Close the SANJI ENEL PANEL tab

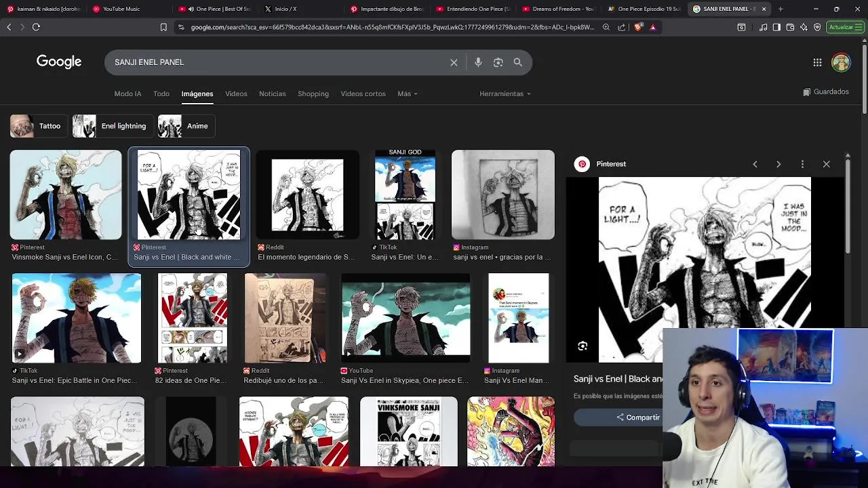pos(764,9)
